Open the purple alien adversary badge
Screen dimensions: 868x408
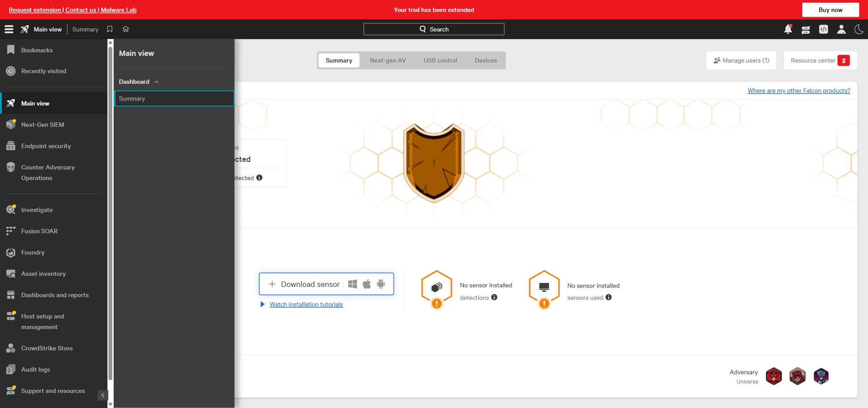pos(821,377)
